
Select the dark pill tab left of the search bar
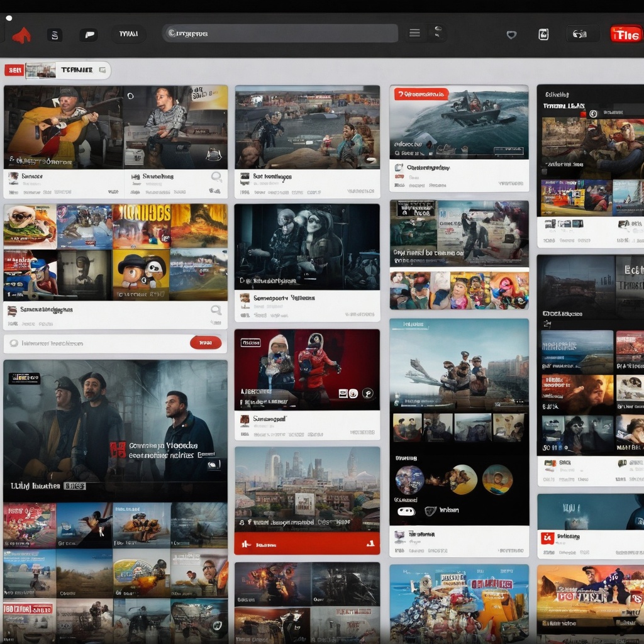tap(129, 34)
